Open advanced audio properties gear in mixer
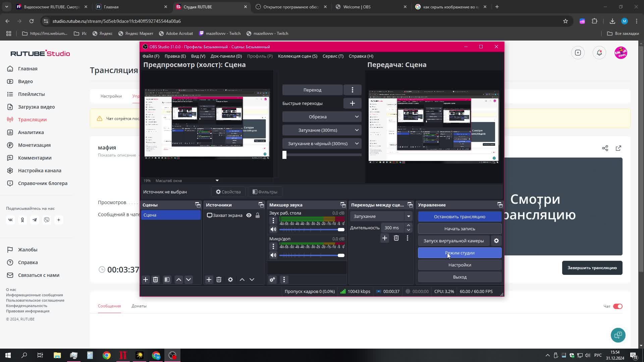 [x=272, y=280]
